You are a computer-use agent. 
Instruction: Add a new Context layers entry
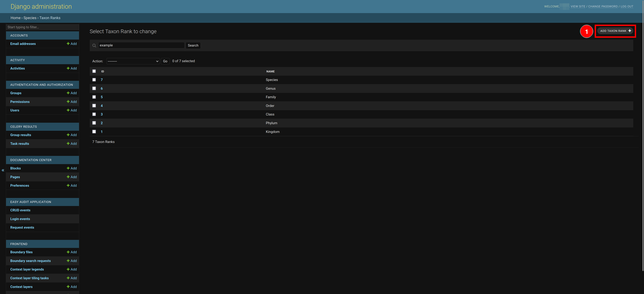pyautogui.click(x=72, y=287)
